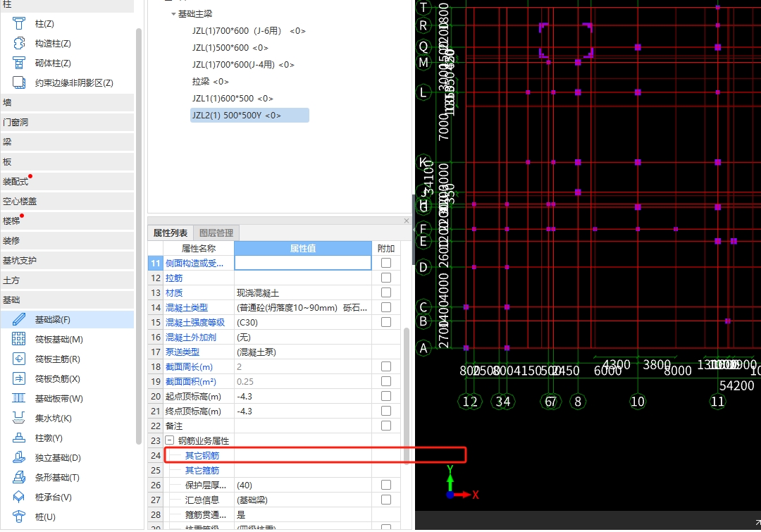Select the 基础梁(F) tool icon
The height and width of the screenshot is (532, 761).
click(x=18, y=319)
